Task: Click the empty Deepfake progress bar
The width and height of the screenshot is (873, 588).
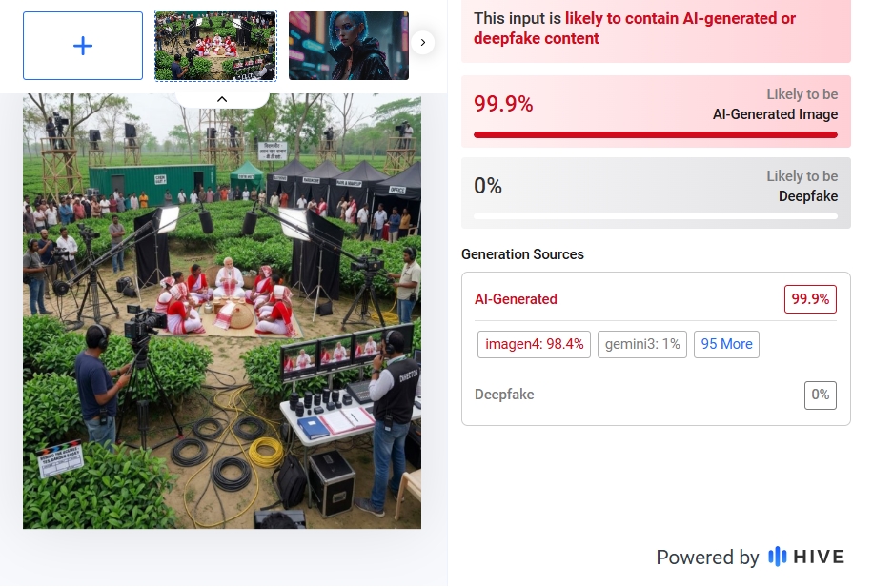Action: (x=656, y=216)
